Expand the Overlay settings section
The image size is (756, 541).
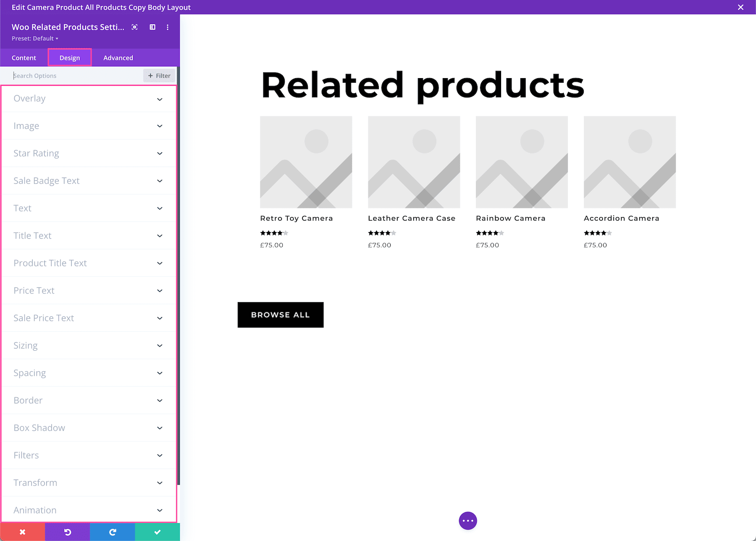click(x=88, y=99)
